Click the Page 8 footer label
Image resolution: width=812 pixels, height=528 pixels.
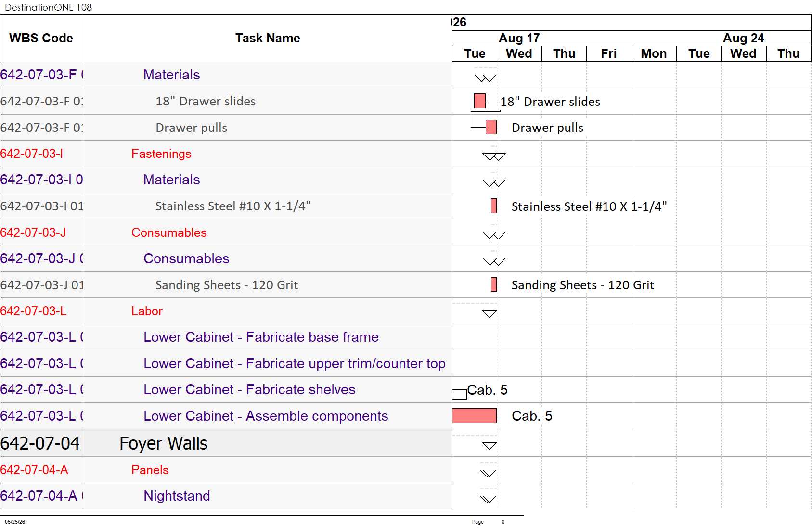(x=489, y=522)
